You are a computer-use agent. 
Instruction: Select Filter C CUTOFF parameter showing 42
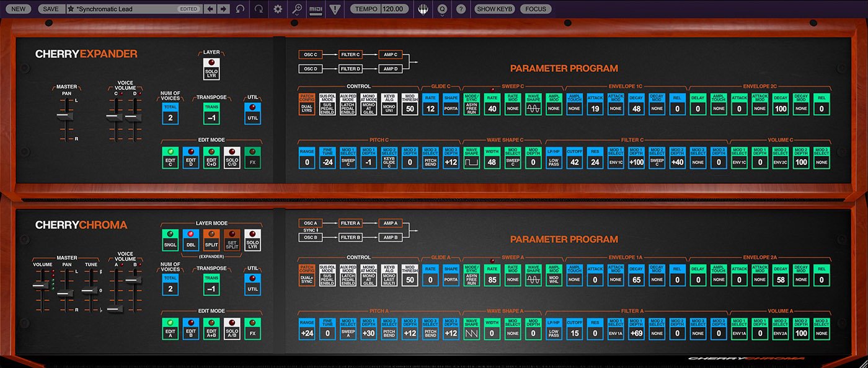pyautogui.click(x=574, y=157)
